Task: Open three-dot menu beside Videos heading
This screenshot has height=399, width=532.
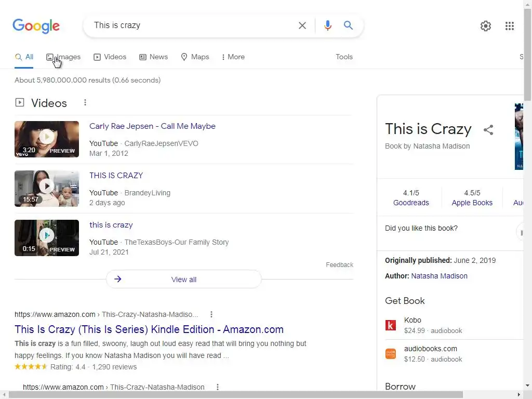Action: coord(85,102)
